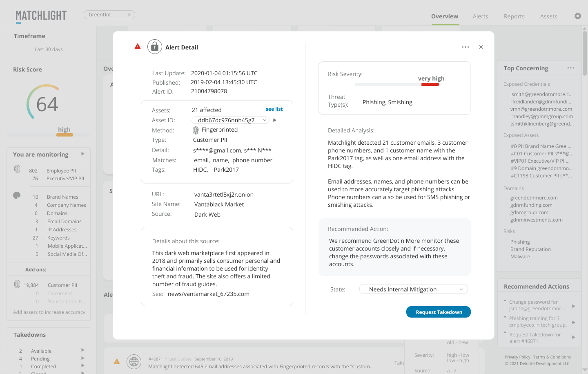Image resolution: width=588 pixels, height=374 pixels.
Task: Click the orange warning icon on alert #46871
Action: pos(117,361)
